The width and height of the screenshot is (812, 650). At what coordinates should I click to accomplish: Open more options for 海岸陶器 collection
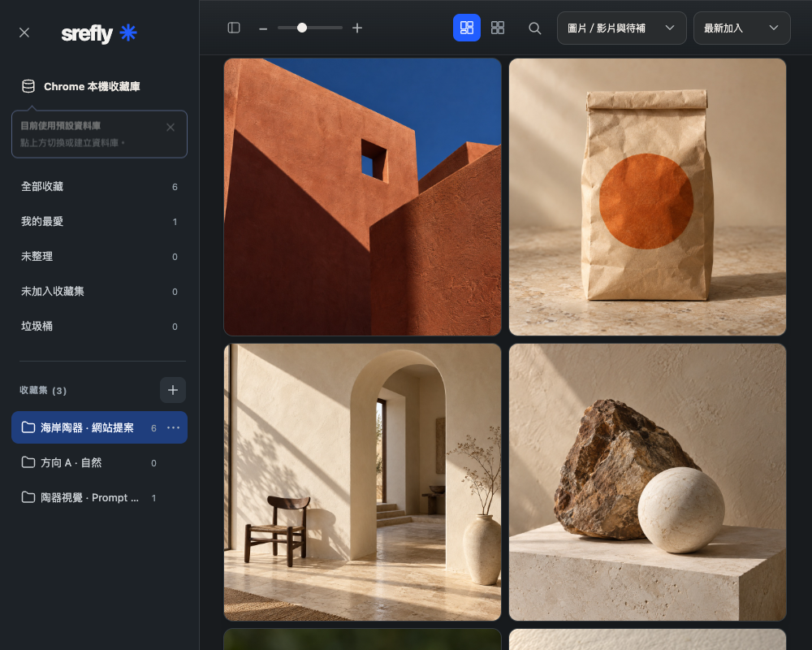point(174,427)
